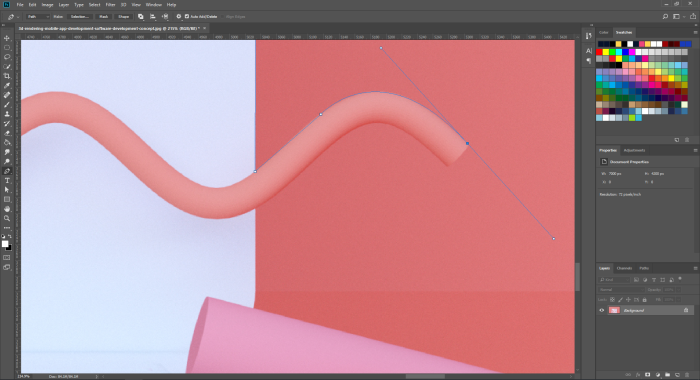
Task: Switch to the Channels tab
Action: click(x=624, y=268)
